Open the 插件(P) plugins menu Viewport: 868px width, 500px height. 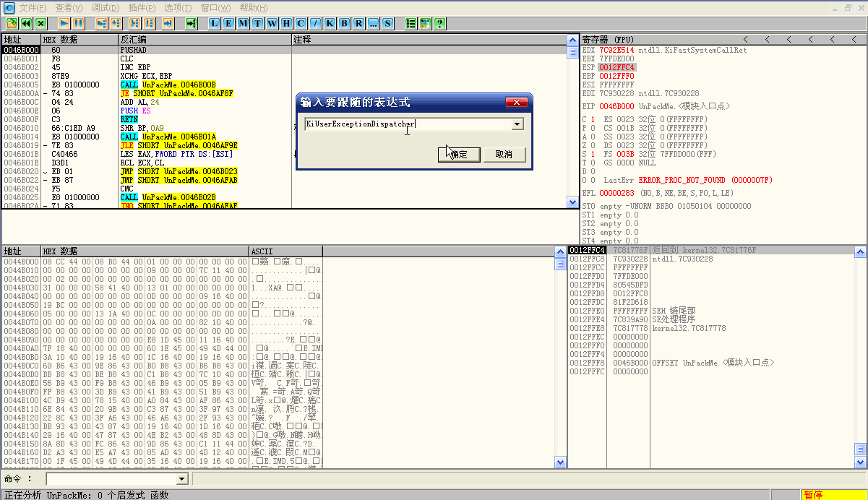click(142, 7)
